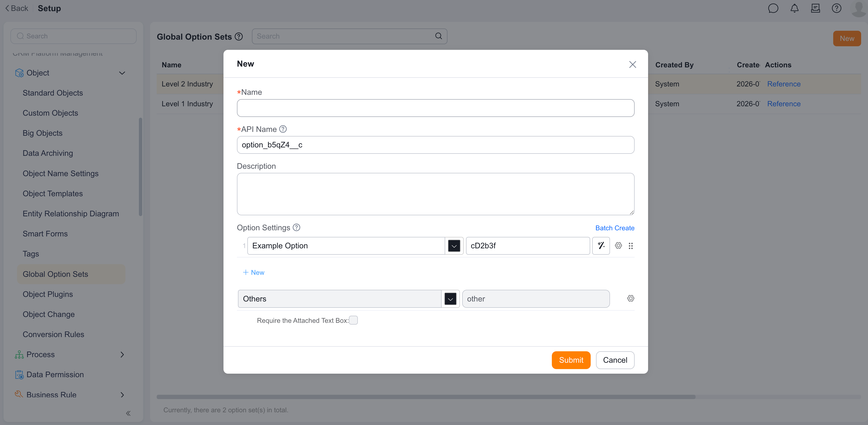Screen dimensions: 868x425
Task: Select Global Option Sets in sidebar
Action: [x=71, y=274]
